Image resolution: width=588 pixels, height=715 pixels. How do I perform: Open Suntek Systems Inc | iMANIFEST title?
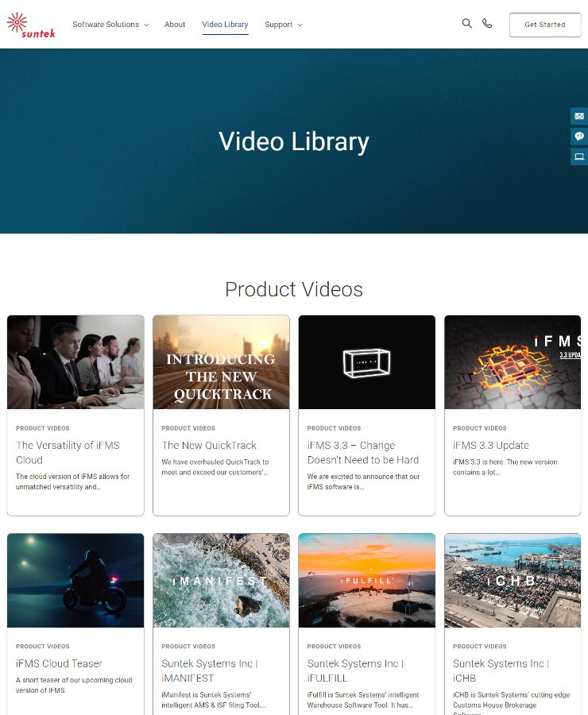pyautogui.click(x=210, y=671)
